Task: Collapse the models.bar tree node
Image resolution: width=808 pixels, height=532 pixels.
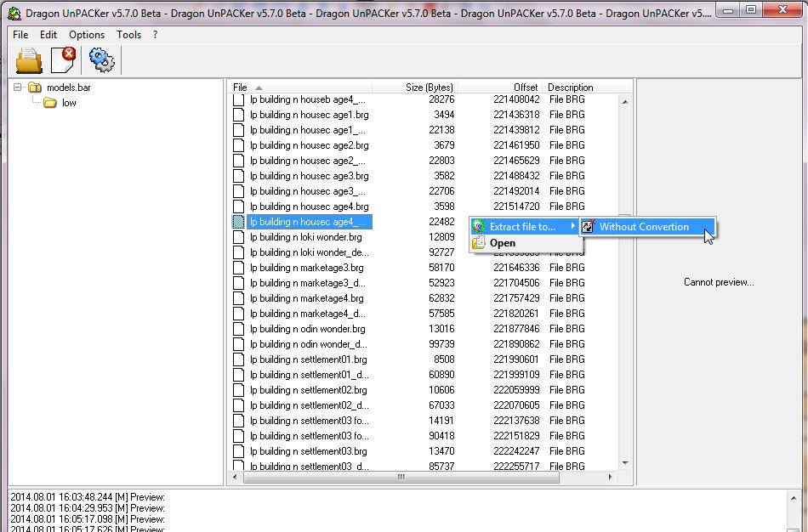Action: pos(18,87)
